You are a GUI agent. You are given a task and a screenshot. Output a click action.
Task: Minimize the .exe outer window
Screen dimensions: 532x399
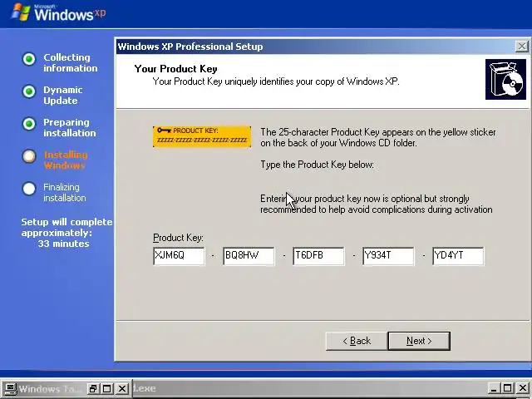[x=494, y=388]
